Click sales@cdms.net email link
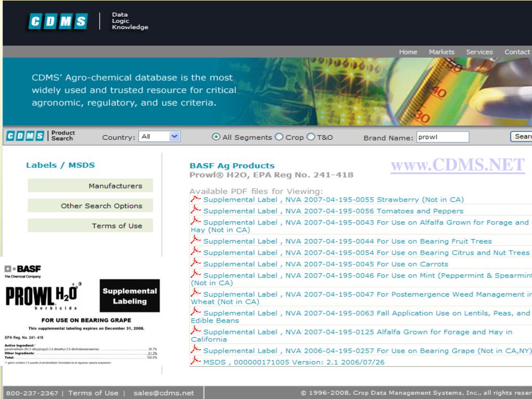The image size is (532, 399). [164, 393]
